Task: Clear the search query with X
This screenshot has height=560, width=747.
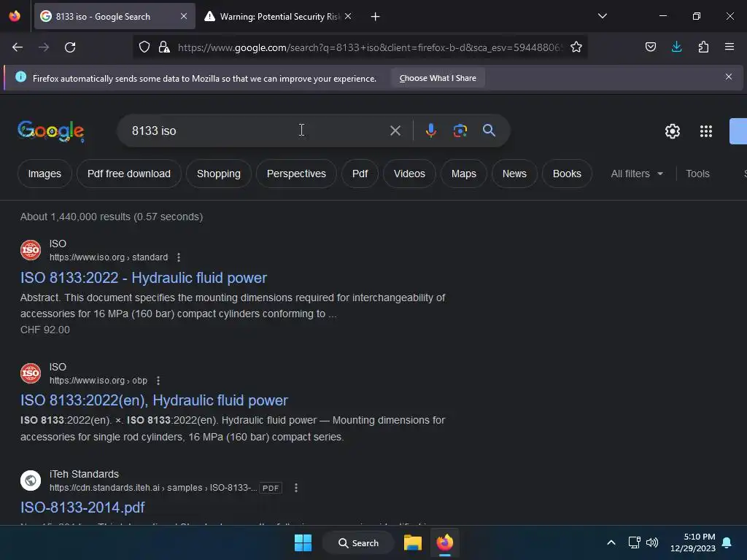Action: pyautogui.click(x=395, y=131)
